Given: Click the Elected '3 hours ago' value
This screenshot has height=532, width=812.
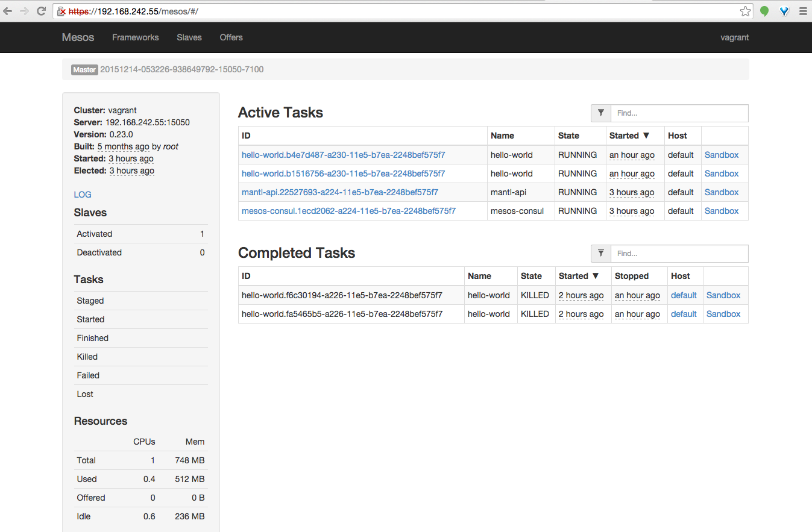Looking at the screenshot, I should (131, 171).
